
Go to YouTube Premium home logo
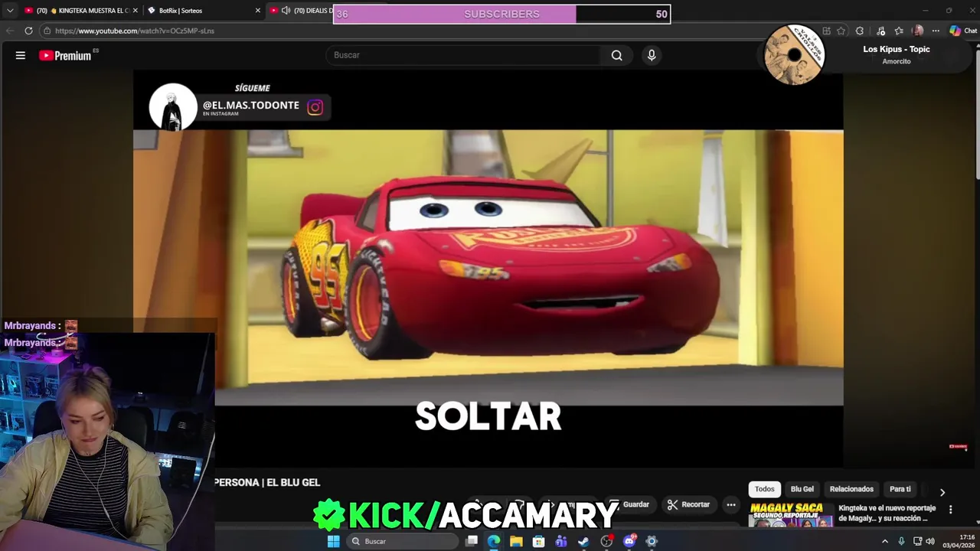65,55
